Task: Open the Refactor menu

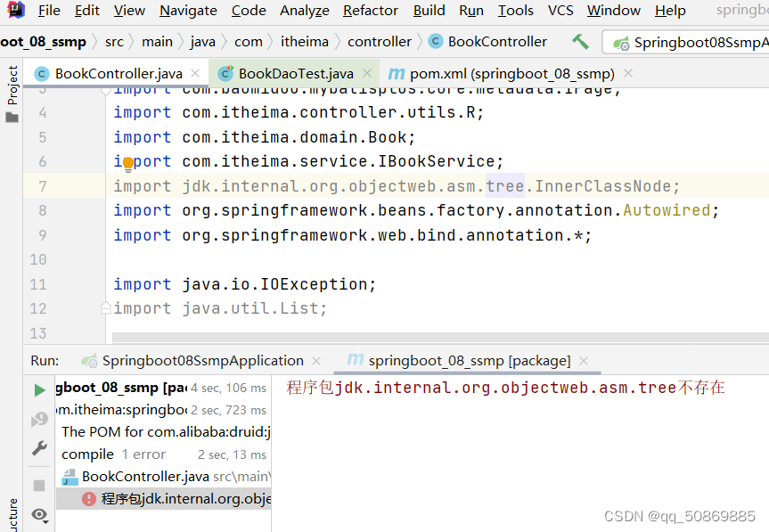Action: (x=371, y=11)
